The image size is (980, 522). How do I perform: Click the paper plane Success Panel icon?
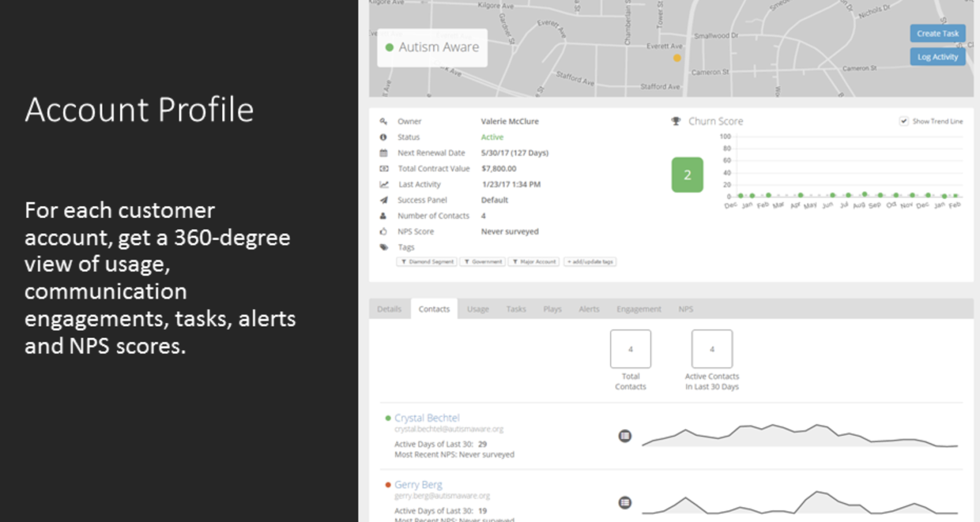pos(383,200)
